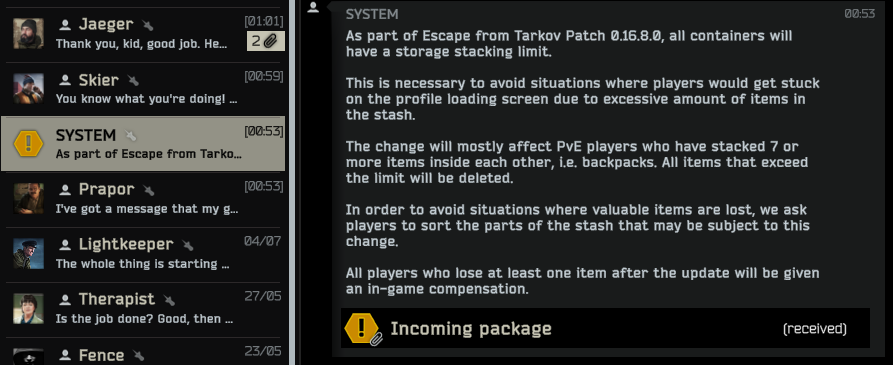Click the person icon beside Fence
This screenshot has width=893, height=365.
pos(65,355)
